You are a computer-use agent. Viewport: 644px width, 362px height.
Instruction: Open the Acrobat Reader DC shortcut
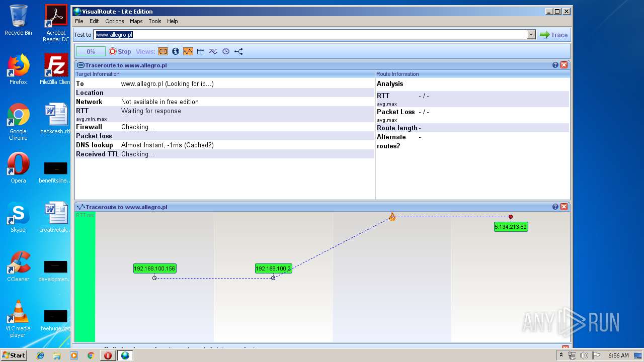(x=56, y=23)
